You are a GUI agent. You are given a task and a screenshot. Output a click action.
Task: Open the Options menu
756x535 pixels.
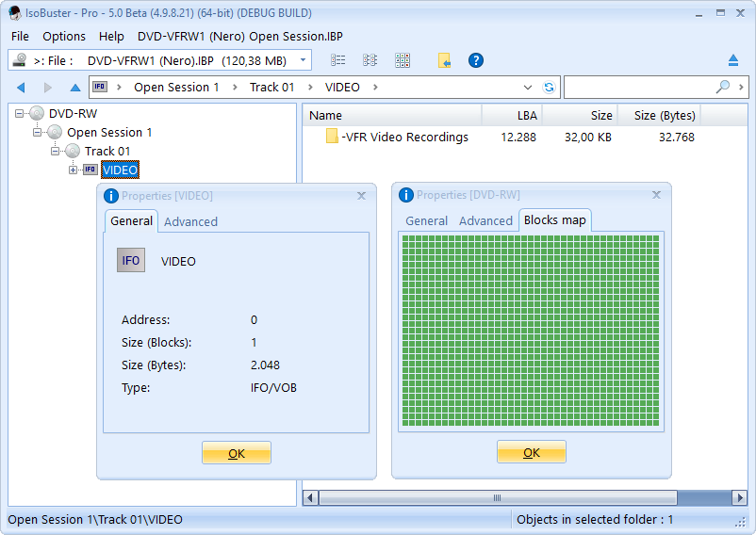pyautogui.click(x=64, y=37)
